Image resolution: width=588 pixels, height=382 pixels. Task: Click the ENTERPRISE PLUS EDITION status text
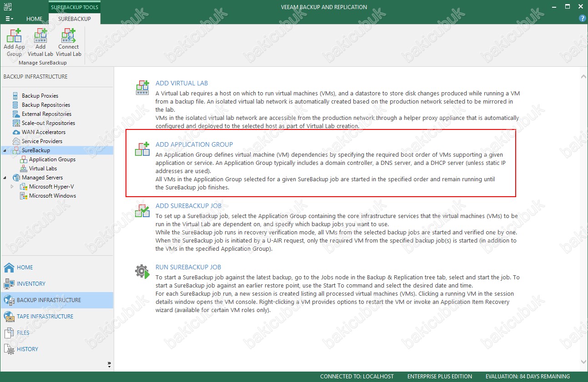(x=440, y=377)
